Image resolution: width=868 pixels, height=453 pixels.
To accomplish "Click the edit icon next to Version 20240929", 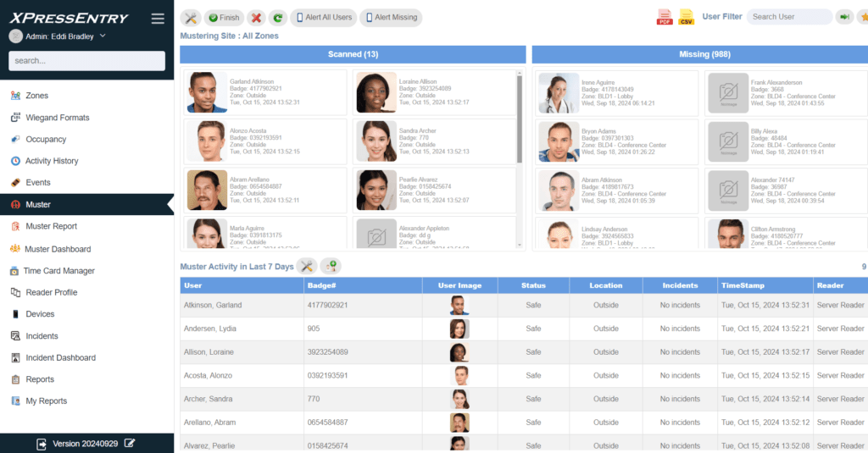I will click(x=130, y=443).
